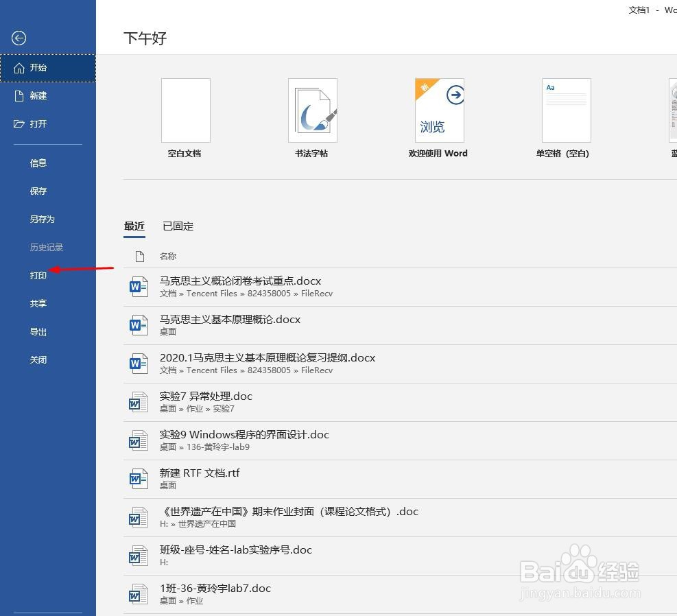Viewport: 677px width, 616px height.
Task: Click the back arrow icon
Action: 19,38
